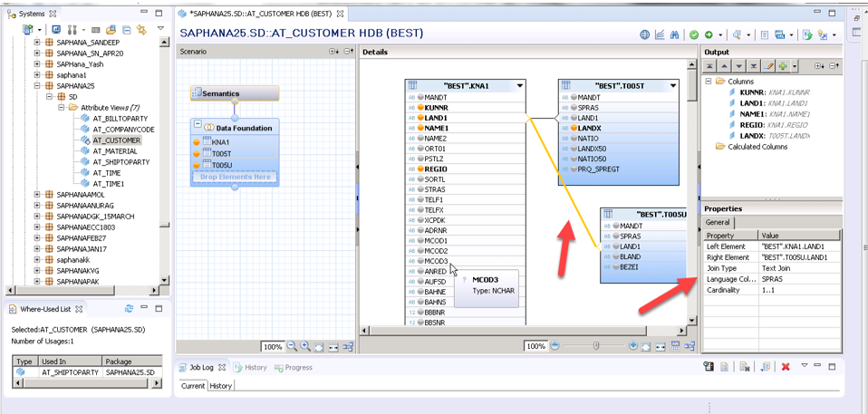Toggle the ORT01 output bullet in KNA1
Viewport: 868px width, 414px height.
click(x=420, y=149)
